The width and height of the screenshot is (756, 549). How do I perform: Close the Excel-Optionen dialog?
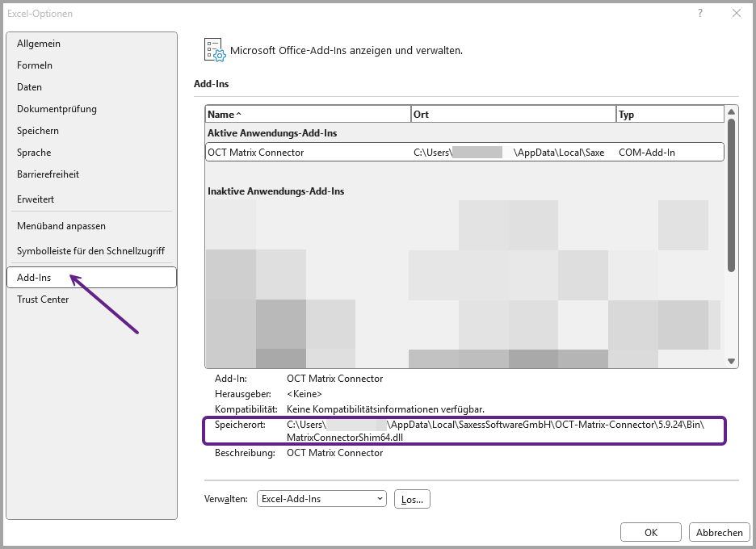[736, 13]
